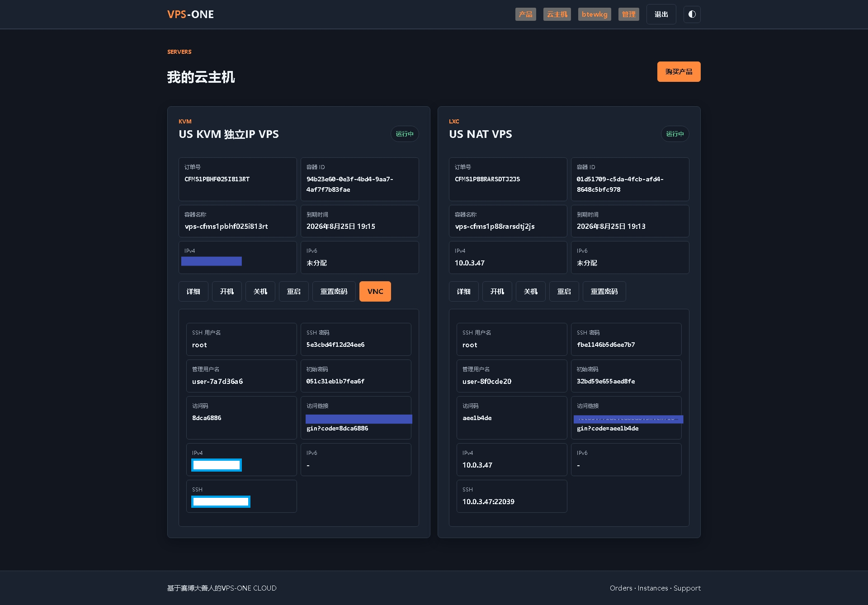Image resolution: width=868 pixels, height=605 pixels.
Task: Click the 运行中 status badge on KVM card
Action: 405,134
